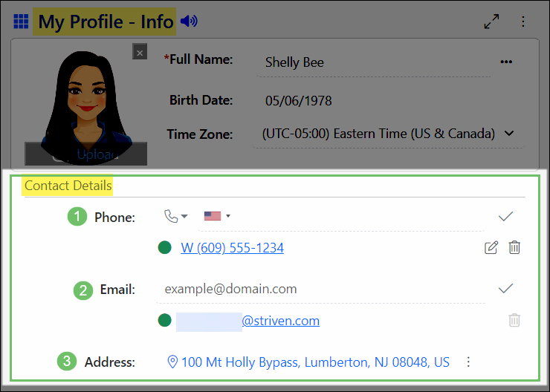Open the phone type dropdown
550x392 pixels.
coord(175,216)
